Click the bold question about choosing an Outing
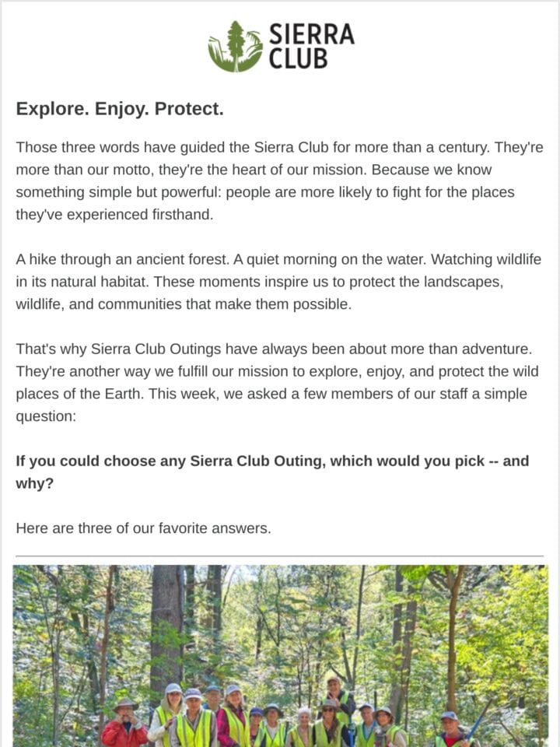This screenshot has width=560, height=747. [x=272, y=472]
